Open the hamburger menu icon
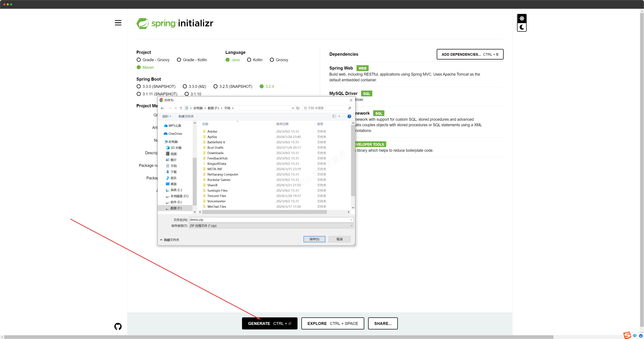 (118, 23)
